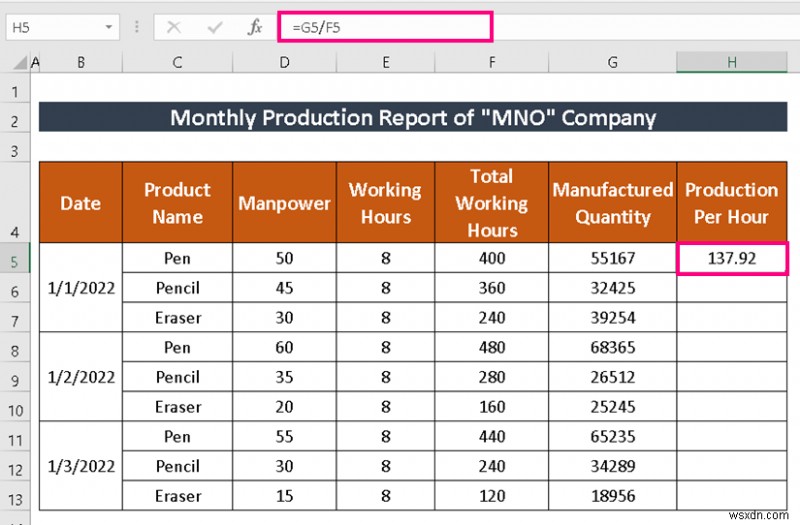Select total hours cell 440
Image resolution: width=800 pixels, height=525 pixels.
click(x=492, y=436)
